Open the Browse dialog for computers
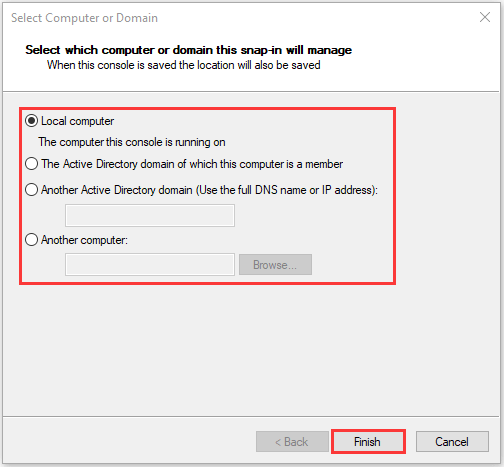 pyautogui.click(x=275, y=265)
